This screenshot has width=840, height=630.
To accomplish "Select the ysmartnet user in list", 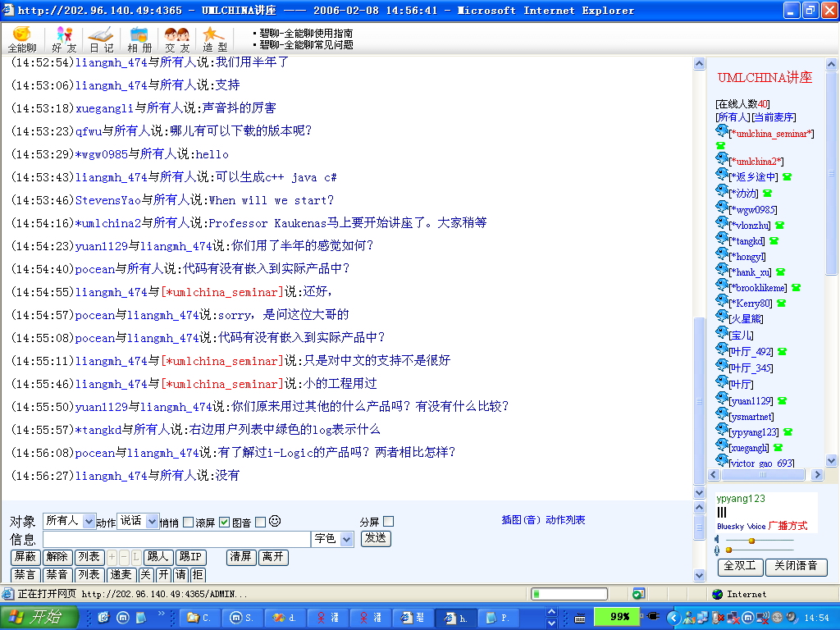I will (x=751, y=416).
